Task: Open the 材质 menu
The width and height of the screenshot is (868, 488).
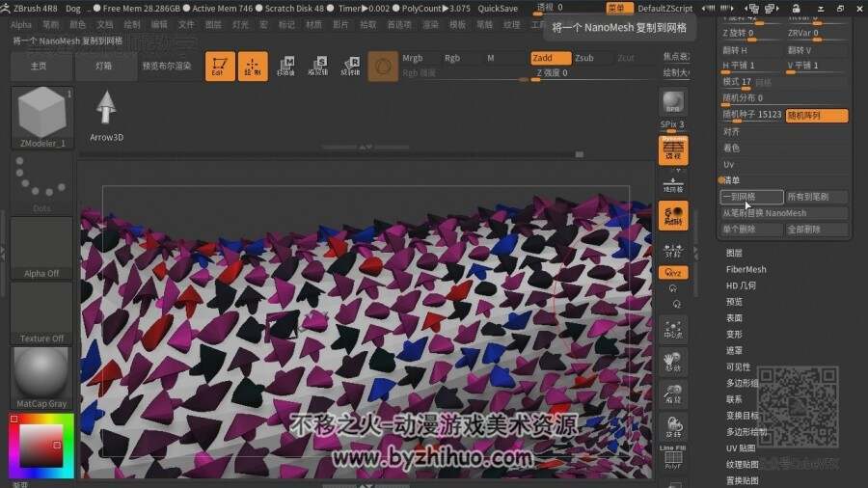Action: [x=313, y=25]
